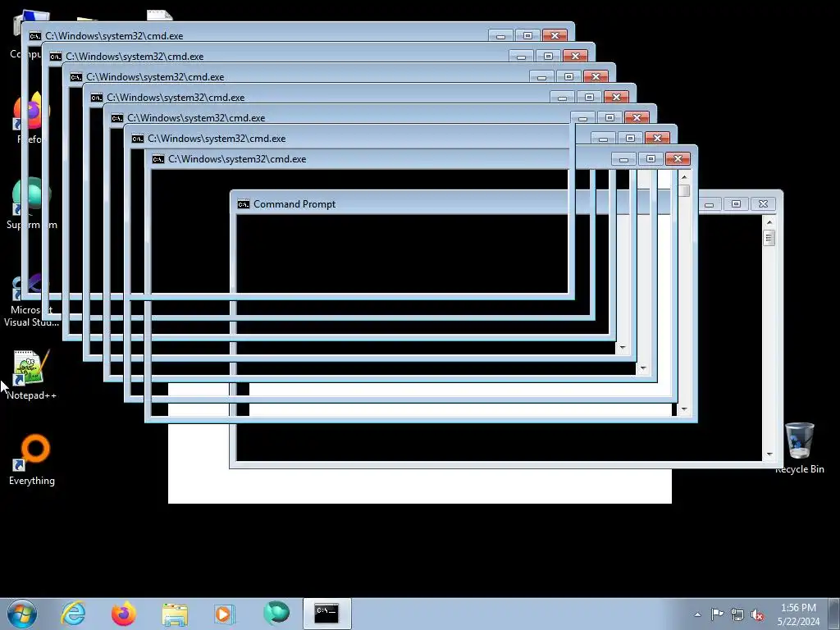Open system menu icon of frontmost cmd.exe window
The image size is (840, 630).
pos(158,159)
